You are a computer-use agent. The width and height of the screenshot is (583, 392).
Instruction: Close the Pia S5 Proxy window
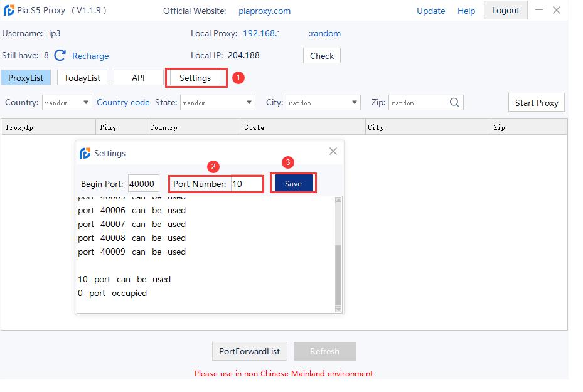point(556,10)
